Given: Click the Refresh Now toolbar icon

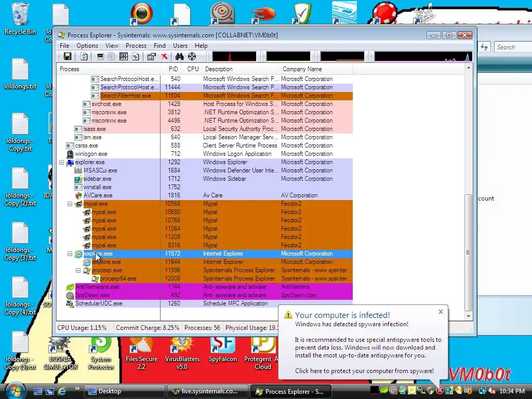Looking at the screenshot, I should pos(84,57).
